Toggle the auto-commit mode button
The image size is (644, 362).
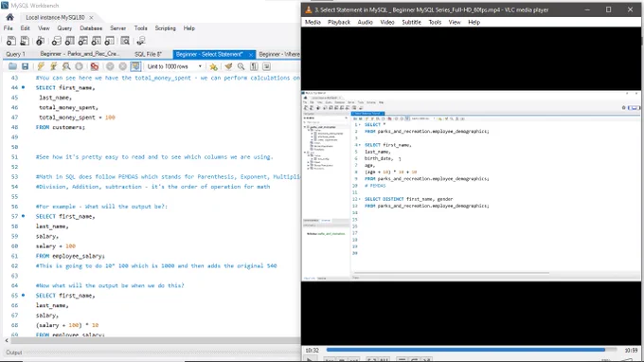tap(135, 66)
